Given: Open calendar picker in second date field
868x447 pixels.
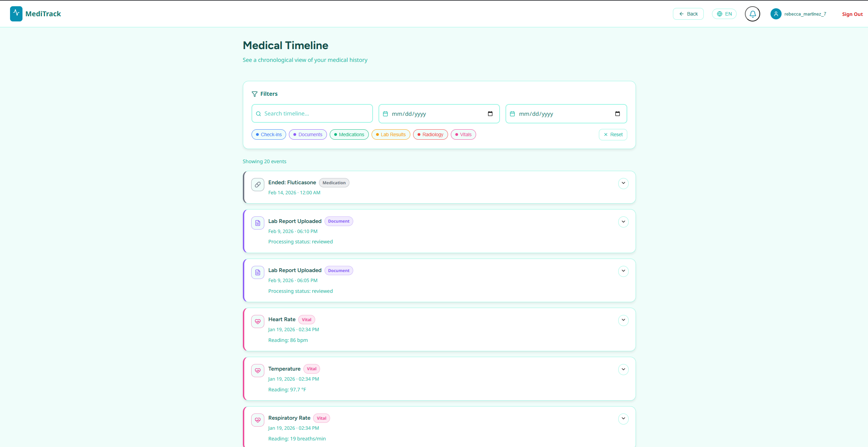Looking at the screenshot, I should [x=617, y=114].
